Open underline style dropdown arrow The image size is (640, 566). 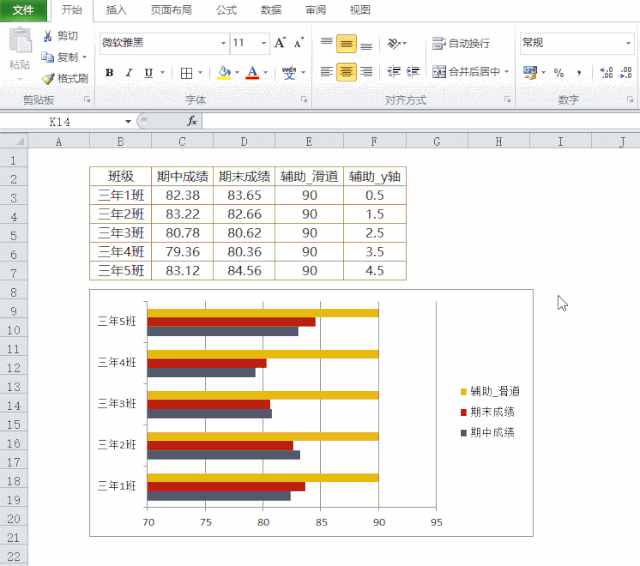162,73
